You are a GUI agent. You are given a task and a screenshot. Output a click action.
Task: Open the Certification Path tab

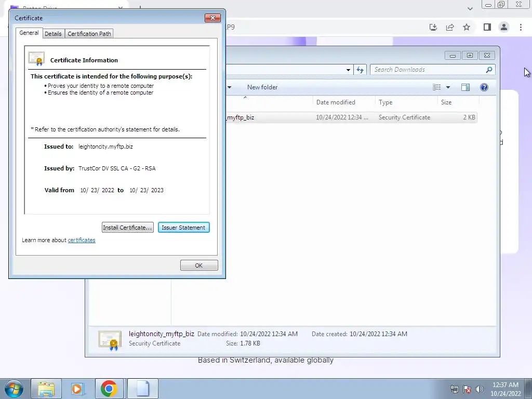[x=89, y=34]
